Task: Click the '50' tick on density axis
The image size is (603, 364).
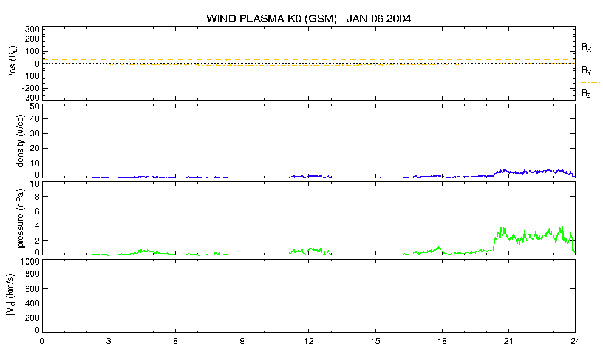Action: pyautogui.click(x=35, y=107)
